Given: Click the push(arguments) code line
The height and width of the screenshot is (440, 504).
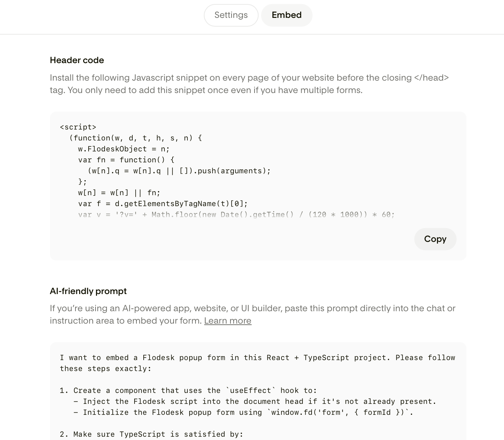Looking at the screenshot, I should tap(179, 171).
